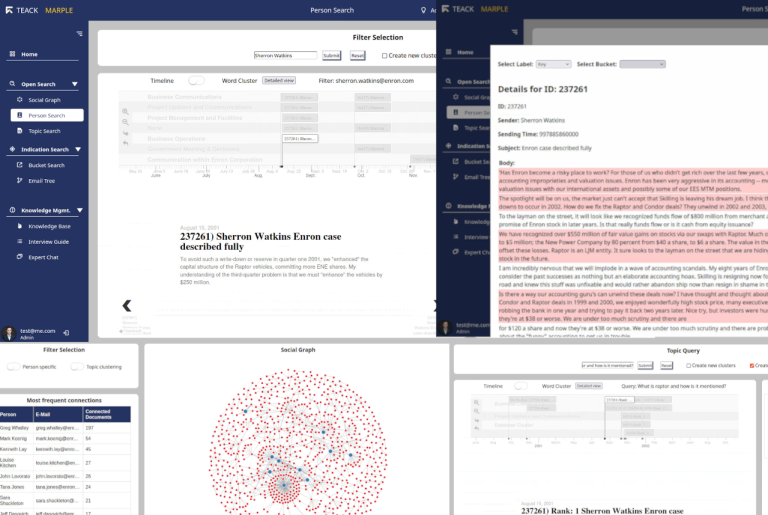Click the 'Person' column header
This screenshot has width=768, height=515.
click(x=16, y=415)
